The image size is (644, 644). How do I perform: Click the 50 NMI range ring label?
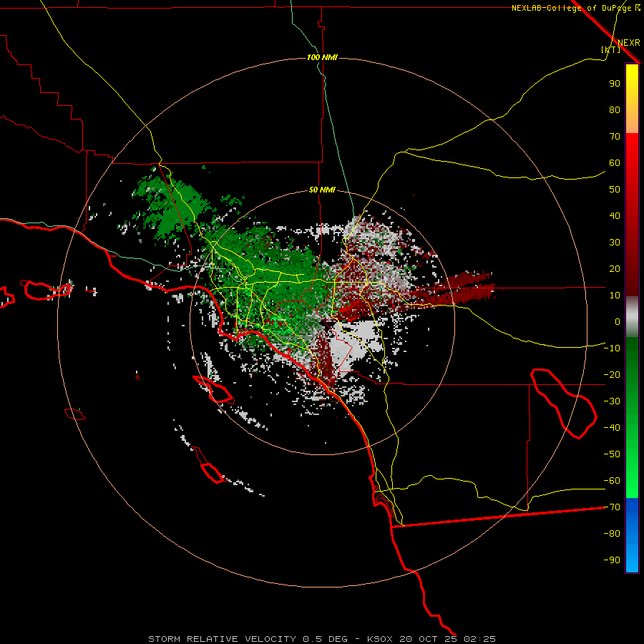coord(322,190)
